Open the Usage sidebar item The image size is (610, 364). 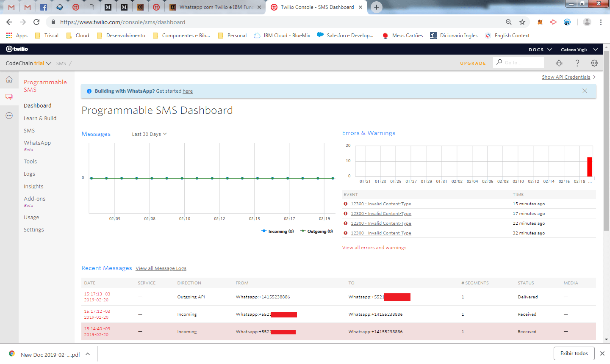(x=31, y=218)
